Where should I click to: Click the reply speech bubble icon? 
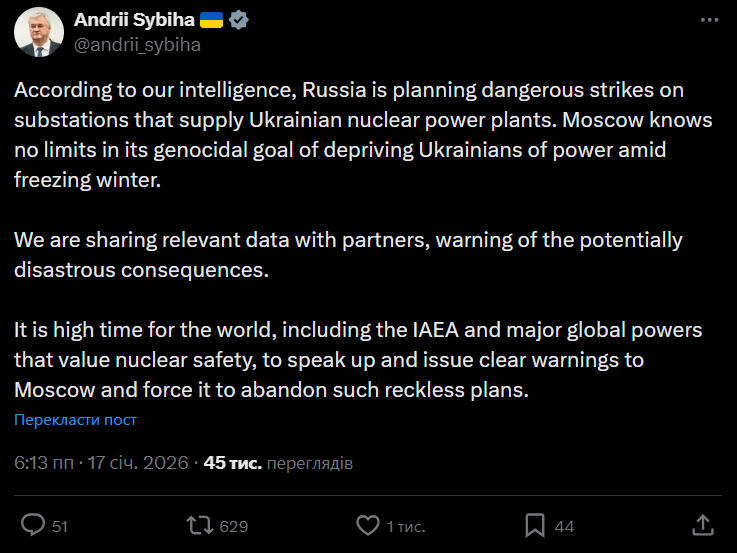pos(33,525)
